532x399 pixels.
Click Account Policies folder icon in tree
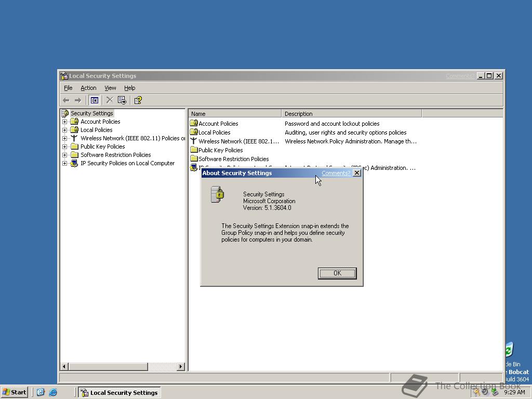coord(74,122)
